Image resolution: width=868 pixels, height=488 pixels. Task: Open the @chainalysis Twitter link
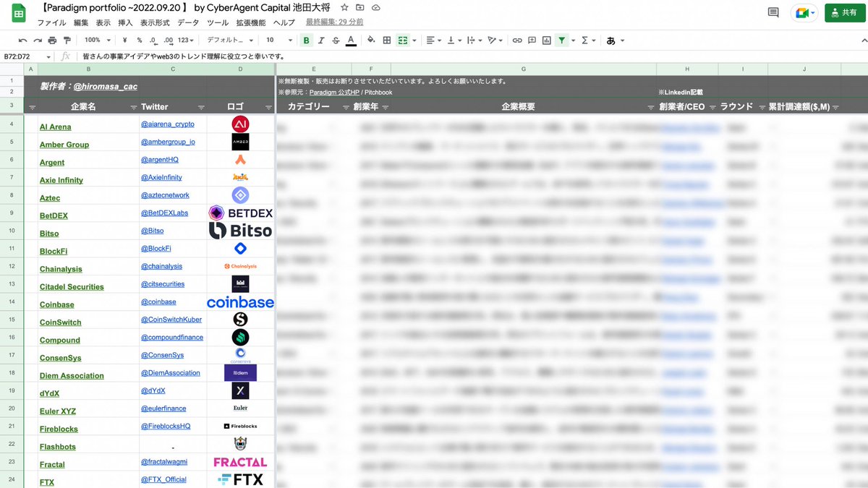point(161,267)
